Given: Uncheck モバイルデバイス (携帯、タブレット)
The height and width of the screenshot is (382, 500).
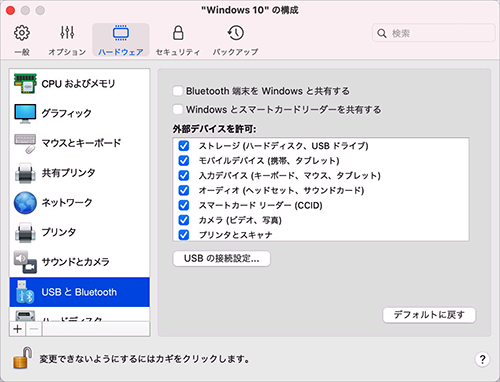Looking at the screenshot, I should click(x=184, y=161).
